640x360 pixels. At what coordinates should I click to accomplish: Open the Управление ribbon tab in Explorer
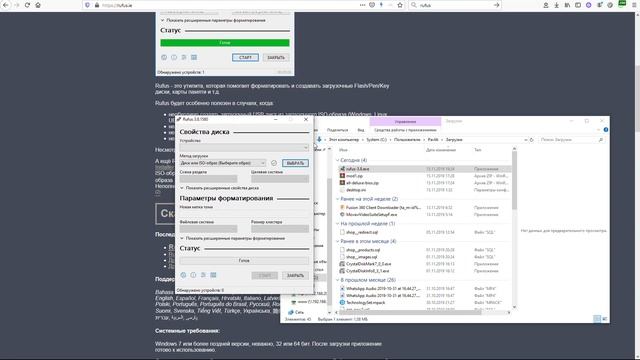tap(405, 121)
